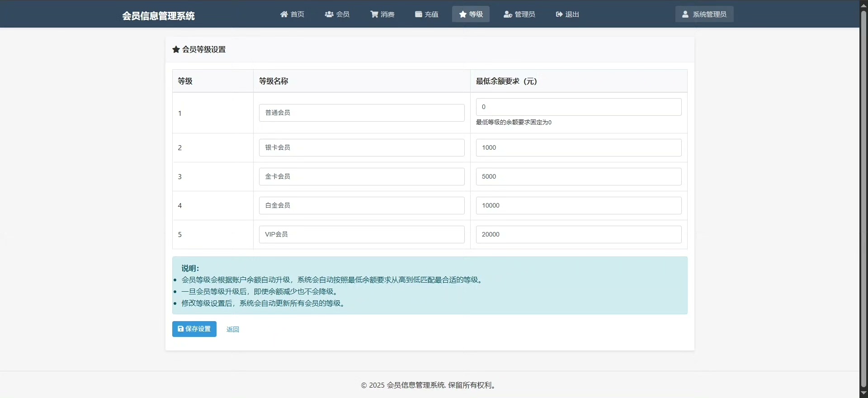The width and height of the screenshot is (868, 398).
Task: Open the 会员信息管理系统 brand title
Action: (x=158, y=16)
